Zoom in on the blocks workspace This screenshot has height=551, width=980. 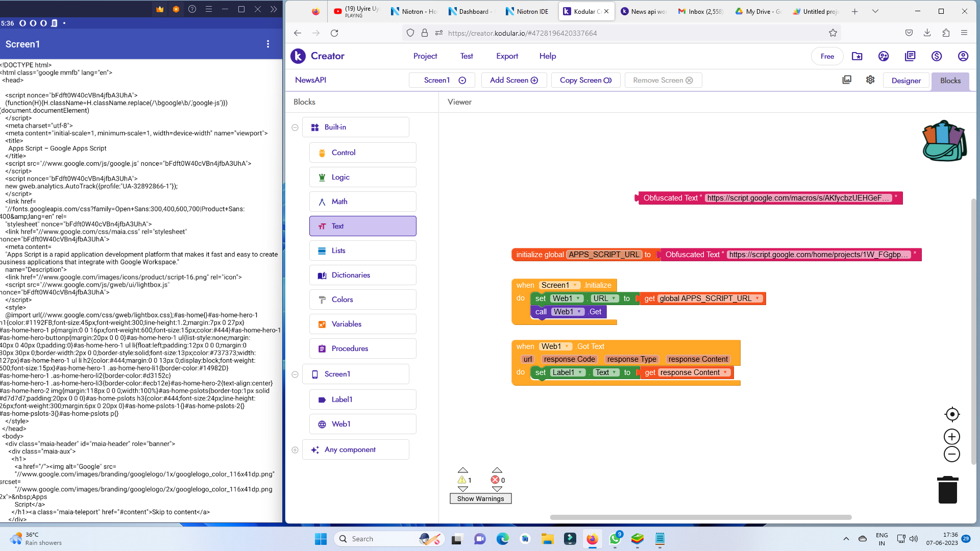click(951, 436)
